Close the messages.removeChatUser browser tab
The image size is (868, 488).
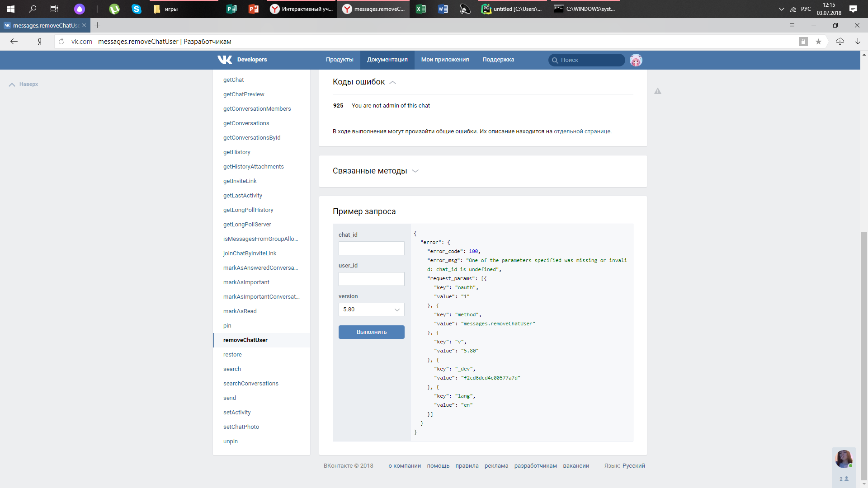tap(84, 25)
